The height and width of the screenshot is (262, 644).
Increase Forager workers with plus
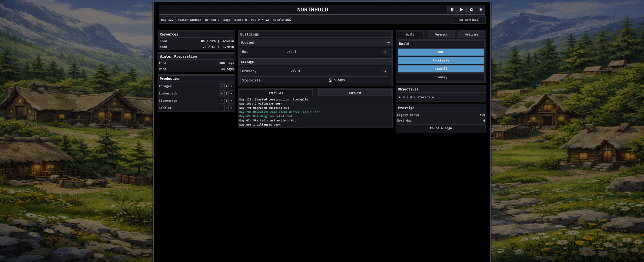231,86
